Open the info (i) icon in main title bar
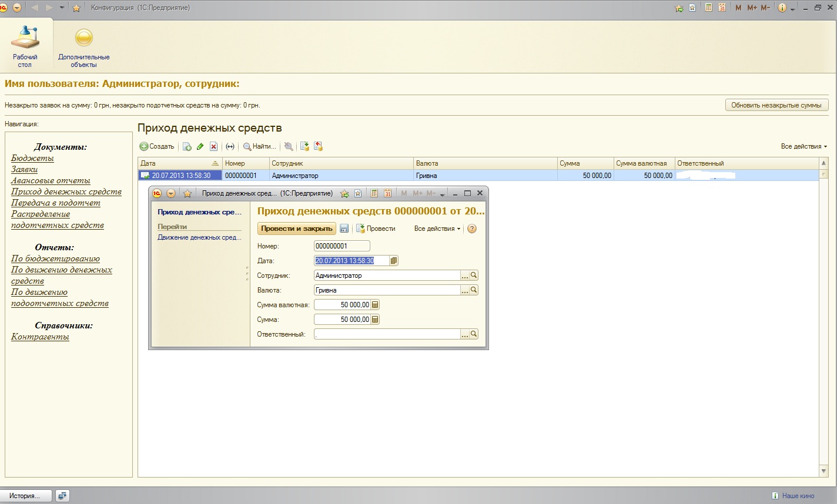The height and width of the screenshot is (504, 837). pos(782,8)
